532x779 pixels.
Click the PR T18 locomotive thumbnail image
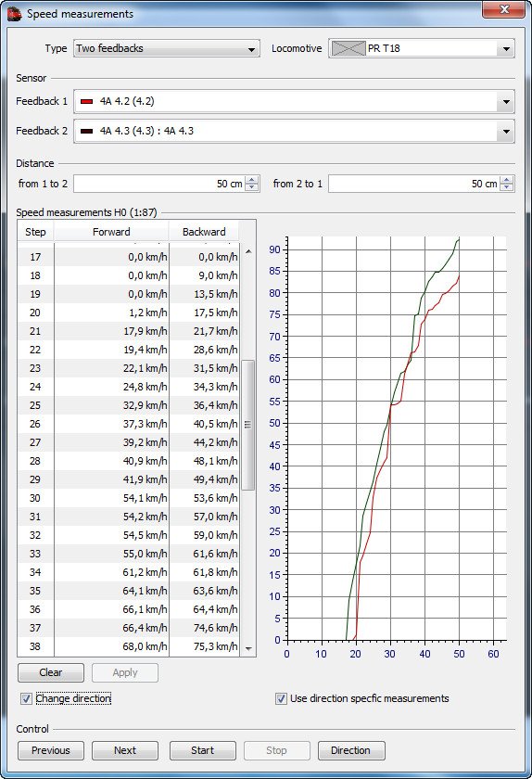(x=348, y=48)
